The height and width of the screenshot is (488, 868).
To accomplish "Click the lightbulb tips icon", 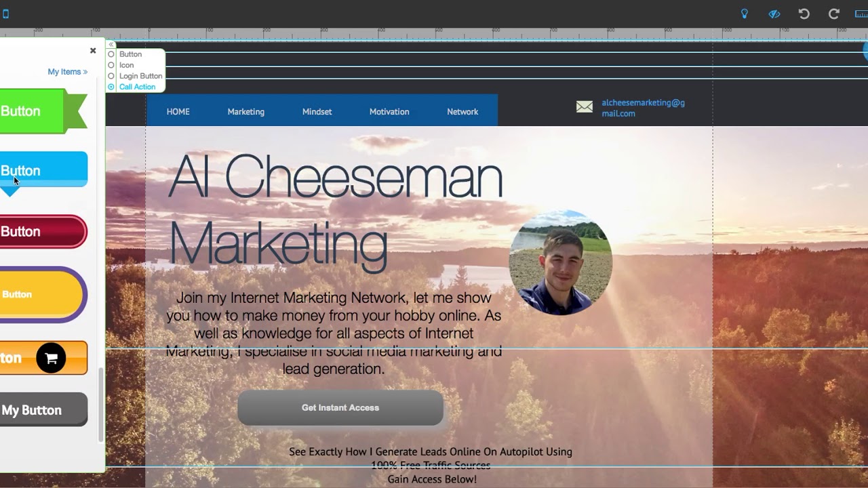I will 745,14.
